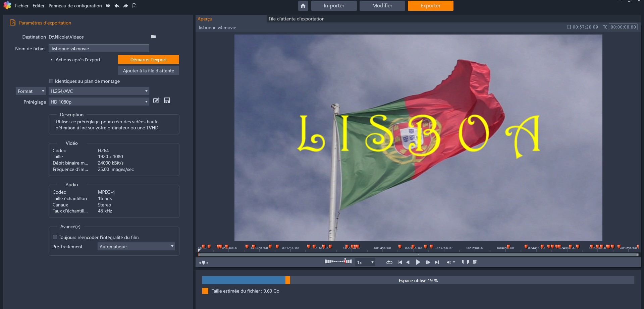This screenshot has height=309, width=644.
Task: Set the mark-out point icon
Action: tap(468, 262)
